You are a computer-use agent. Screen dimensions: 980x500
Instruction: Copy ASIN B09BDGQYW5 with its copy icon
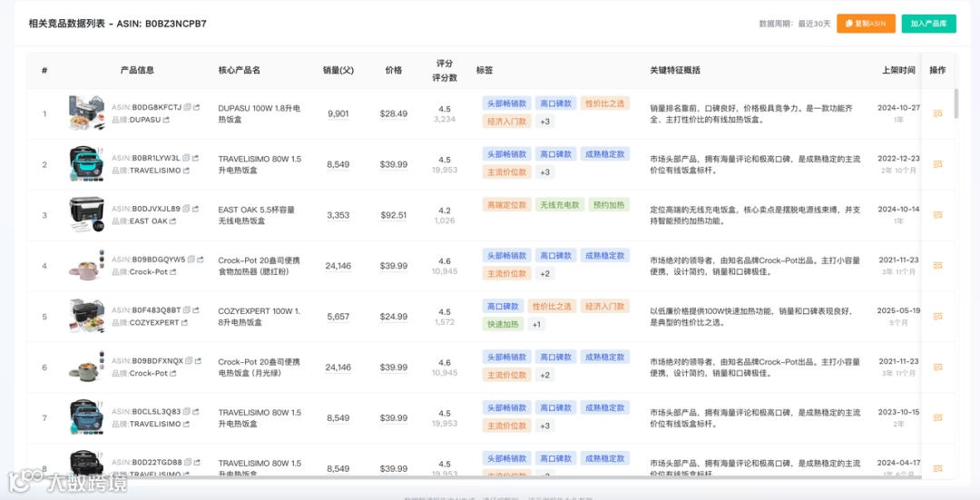tap(191, 260)
